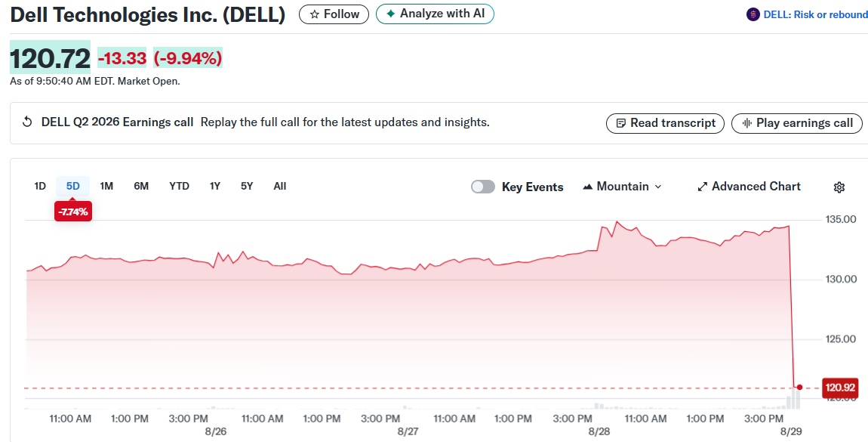
Task: Click the 125.00 axis label
Action: coord(841,339)
